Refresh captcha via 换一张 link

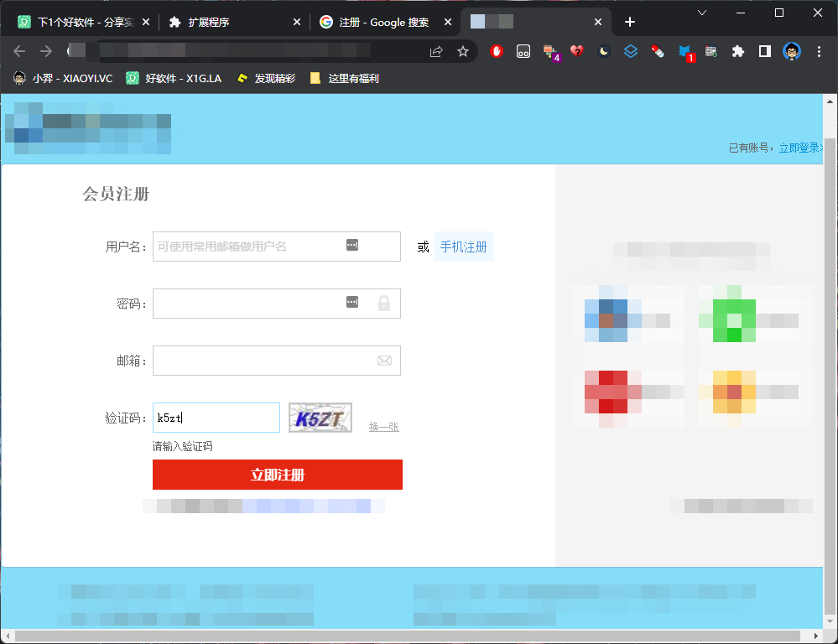[x=383, y=427]
